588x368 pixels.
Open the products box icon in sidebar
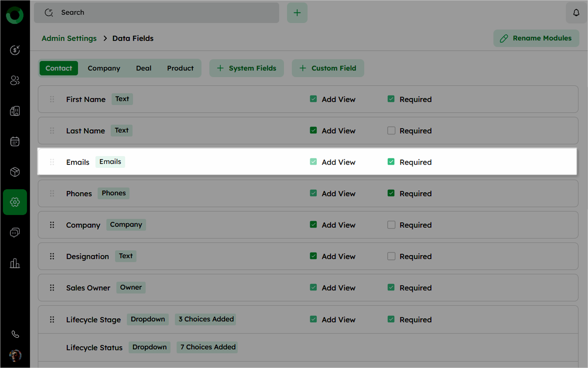coord(15,172)
